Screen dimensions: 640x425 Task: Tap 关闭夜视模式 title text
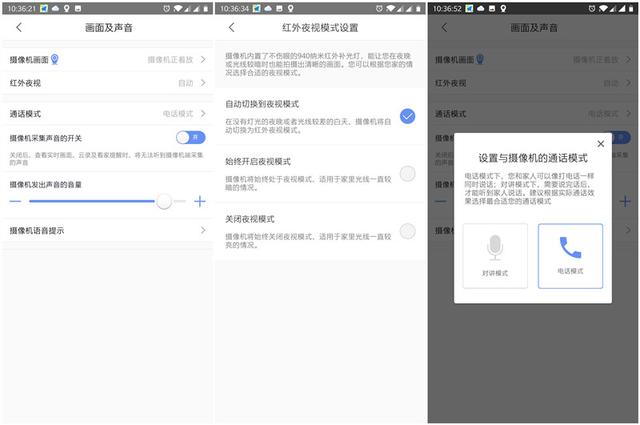(250, 219)
